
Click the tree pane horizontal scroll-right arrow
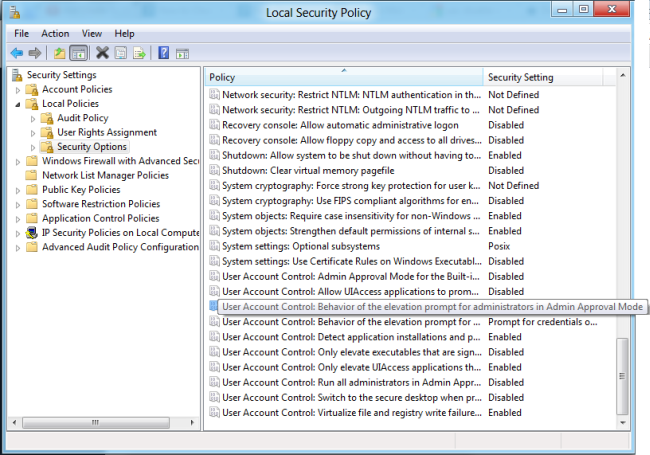[192, 423]
